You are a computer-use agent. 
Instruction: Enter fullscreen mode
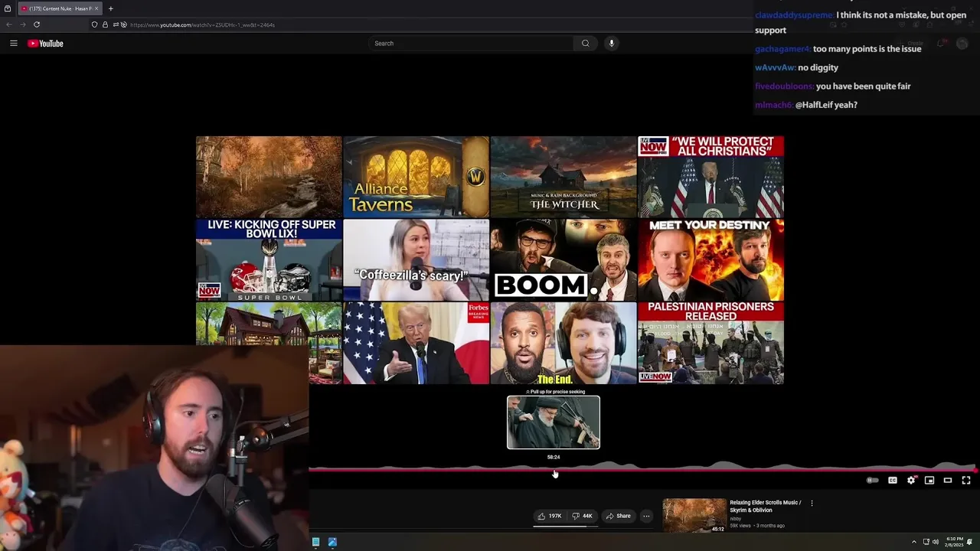[966, 481]
